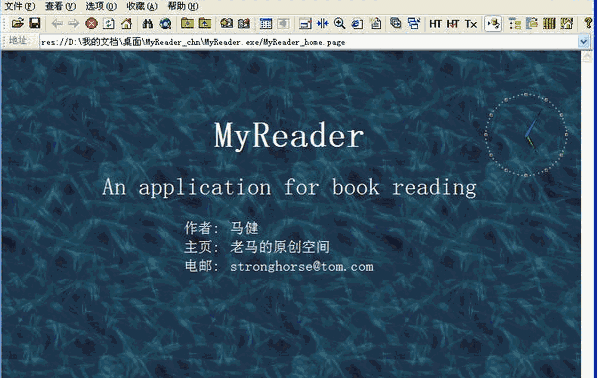
Task: Click the cascading blue windows icon
Action: click(x=414, y=24)
